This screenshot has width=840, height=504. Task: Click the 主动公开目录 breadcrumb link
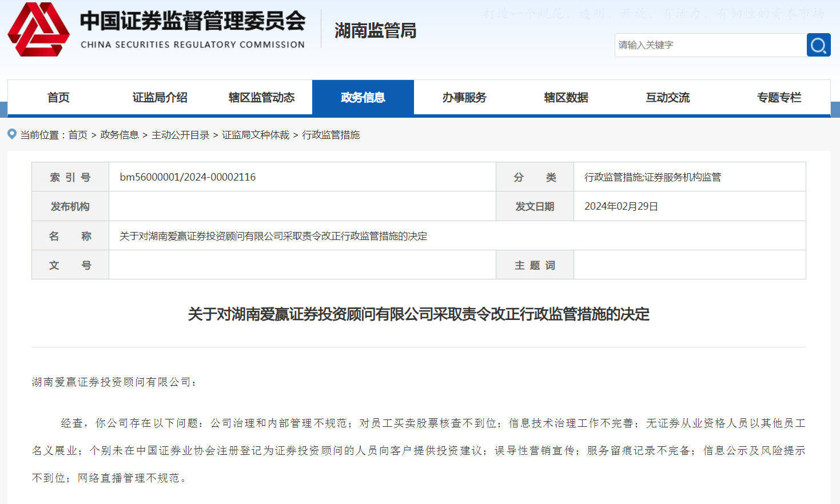click(180, 135)
